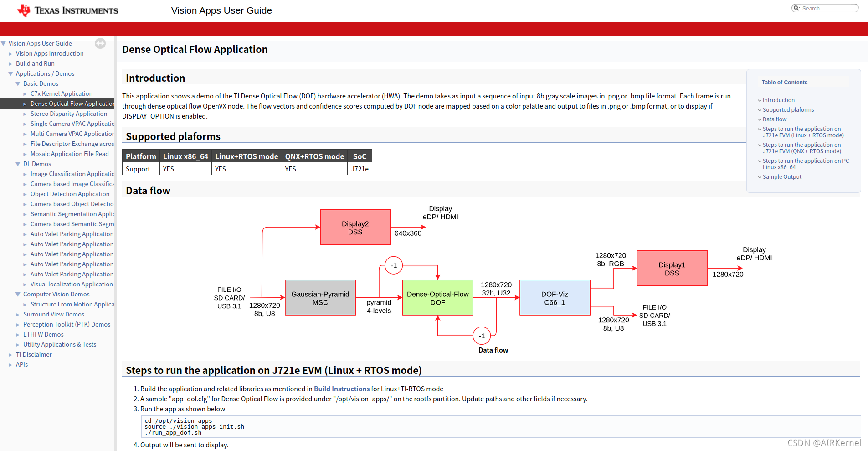Click the Linux x86_64 table header
868x451 pixels.
[x=185, y=156]
